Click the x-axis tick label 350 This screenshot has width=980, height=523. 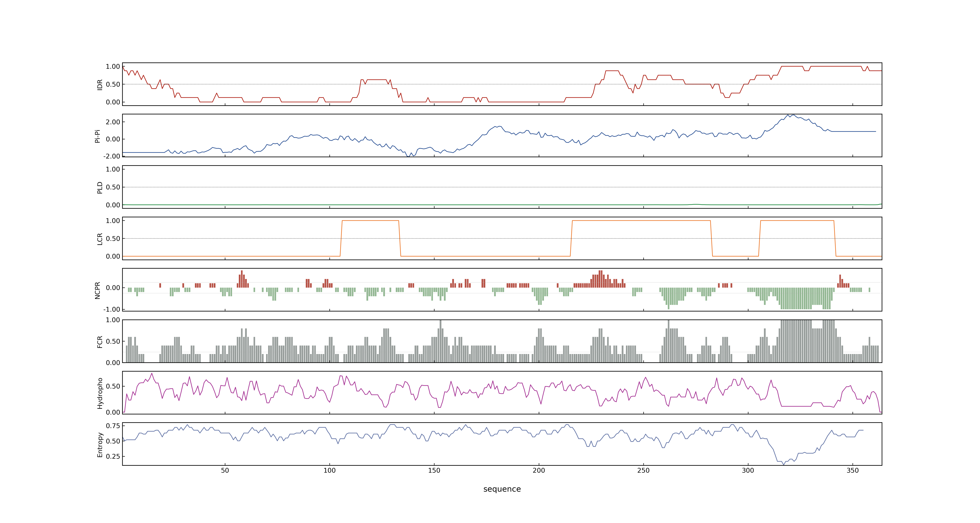click(853, 470)
